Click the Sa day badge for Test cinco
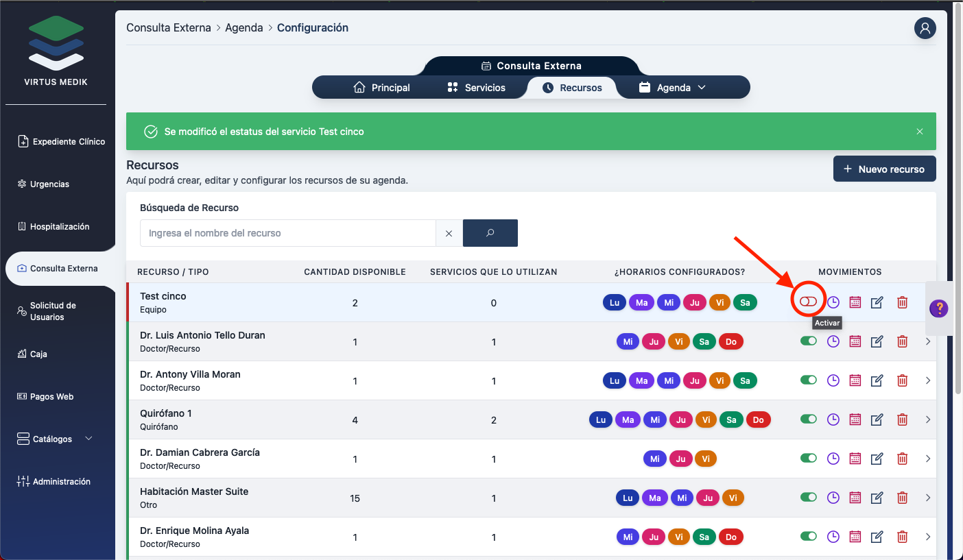This screenshot has height=560, width=963. coord(745,302)
